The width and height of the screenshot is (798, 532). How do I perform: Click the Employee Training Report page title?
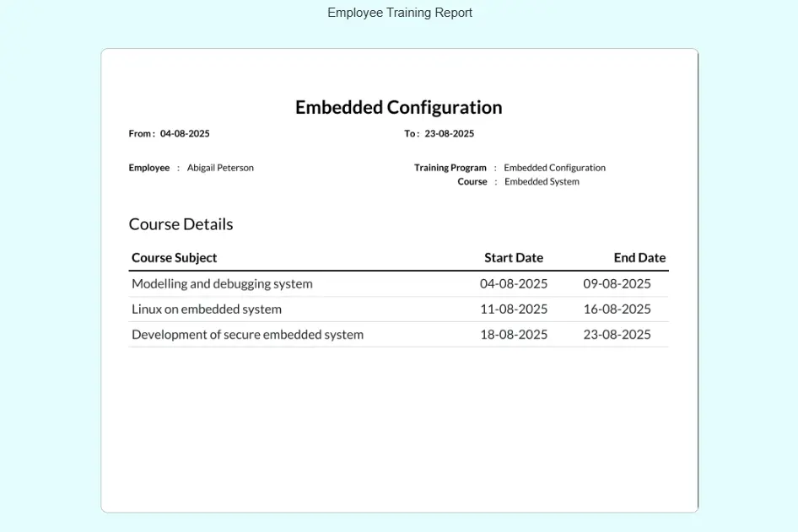tap(399, 13)
